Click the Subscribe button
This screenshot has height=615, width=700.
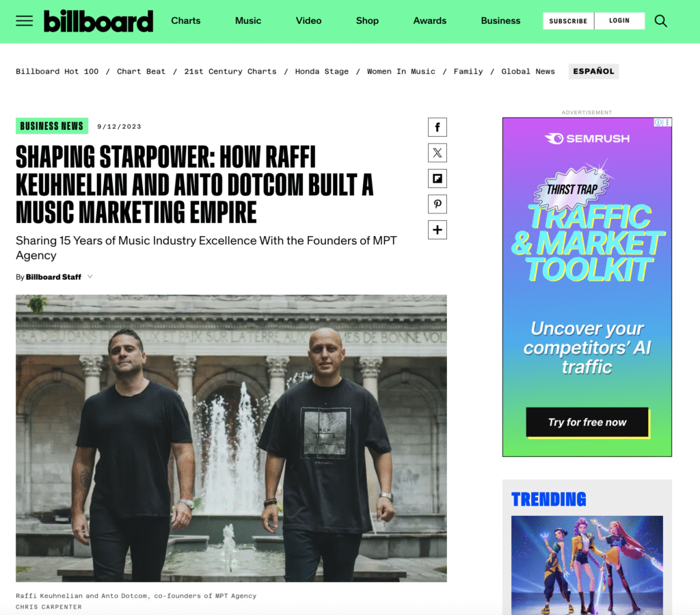pyautogui.click(x=568, y=21)
